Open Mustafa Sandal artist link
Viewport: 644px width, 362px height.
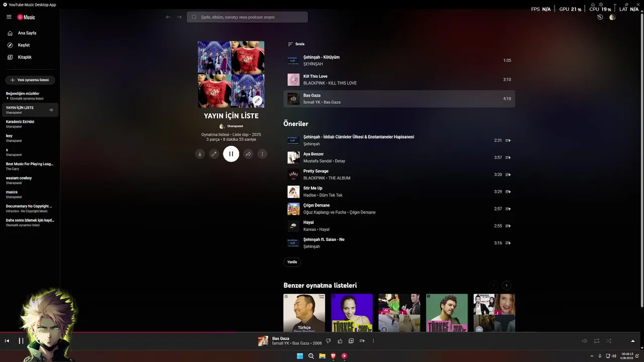(317, 161)
